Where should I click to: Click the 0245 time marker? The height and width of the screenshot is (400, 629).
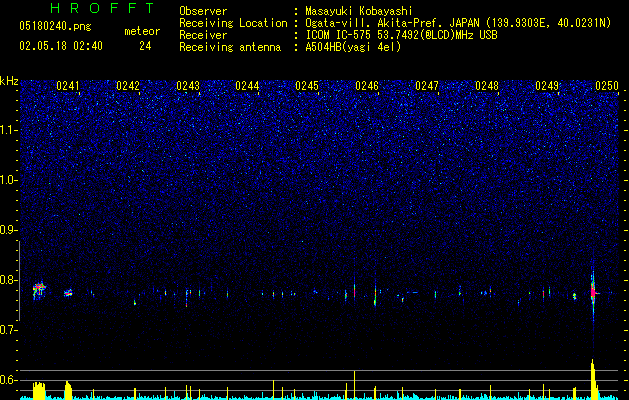click(x=307, y=86)
